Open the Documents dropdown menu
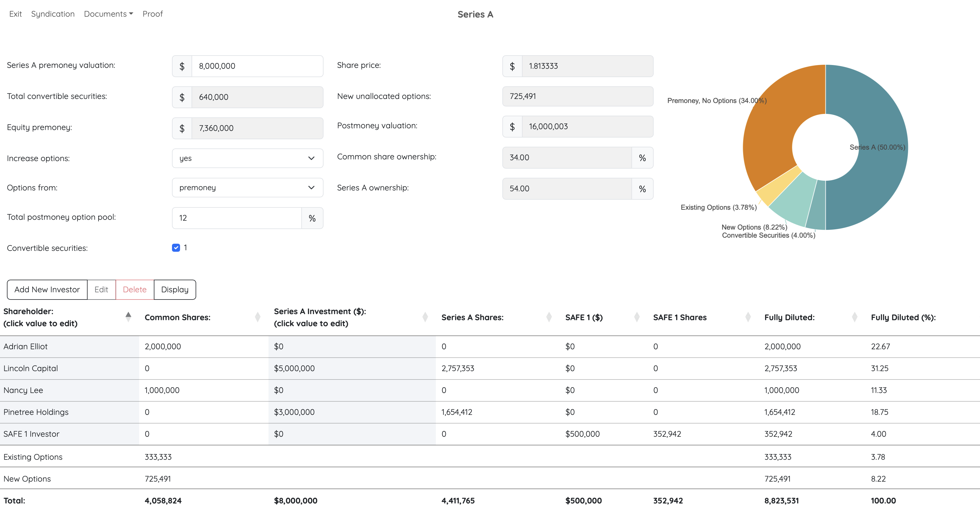The image size is (980, 515). tap(108, 14)
